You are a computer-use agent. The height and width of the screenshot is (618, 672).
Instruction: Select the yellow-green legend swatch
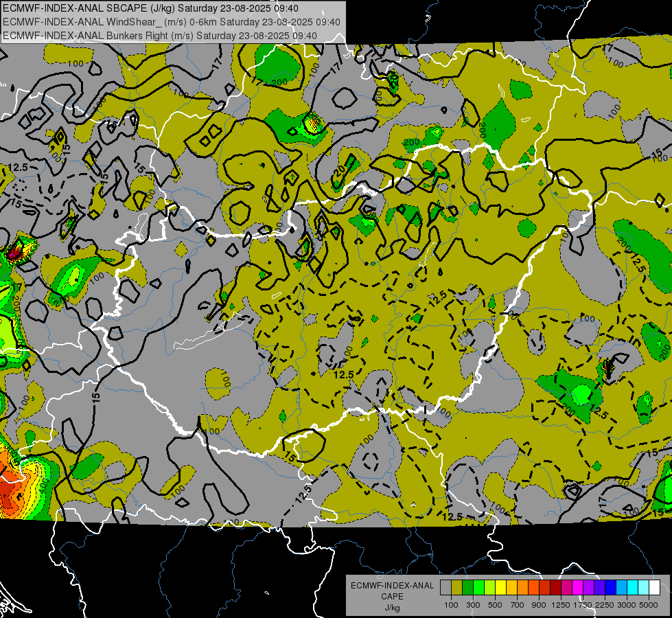click(x=490, y=588)
